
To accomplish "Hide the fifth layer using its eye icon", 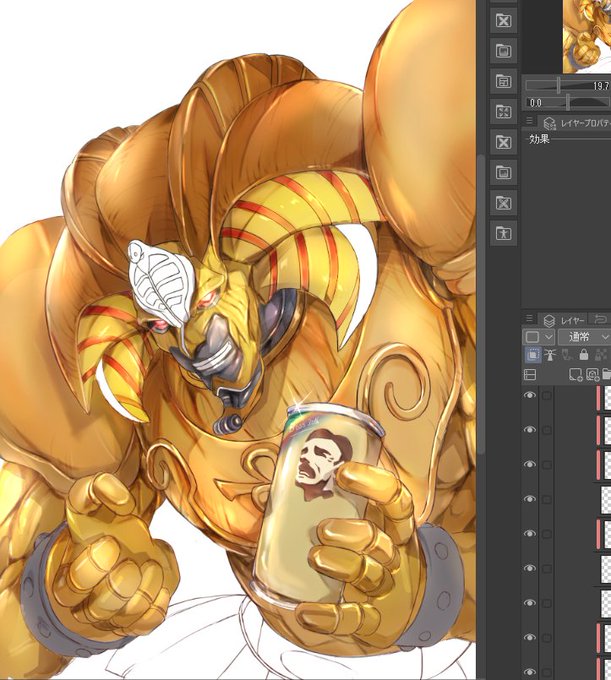I will (x=529, y=533).
